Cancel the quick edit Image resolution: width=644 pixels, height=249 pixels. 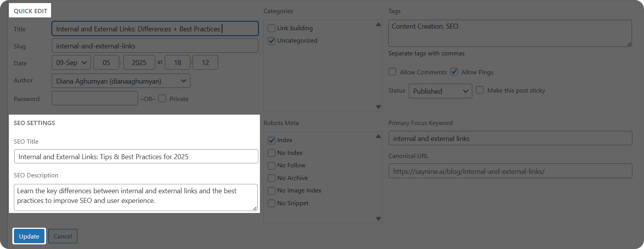pyautogui.click(x=63, y=236)
